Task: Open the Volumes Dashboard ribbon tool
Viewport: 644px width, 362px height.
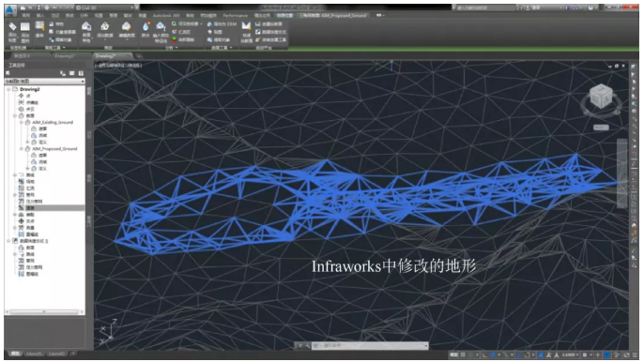Action: [183, 39]
